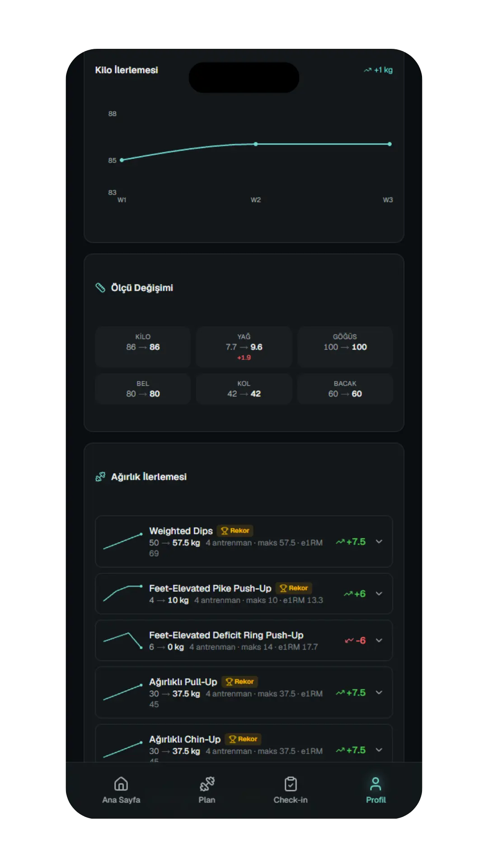Click the W3 endpoint on Kilo İlerlemesi chart
Screen dimensions: 488x868
tap(389, 144)
